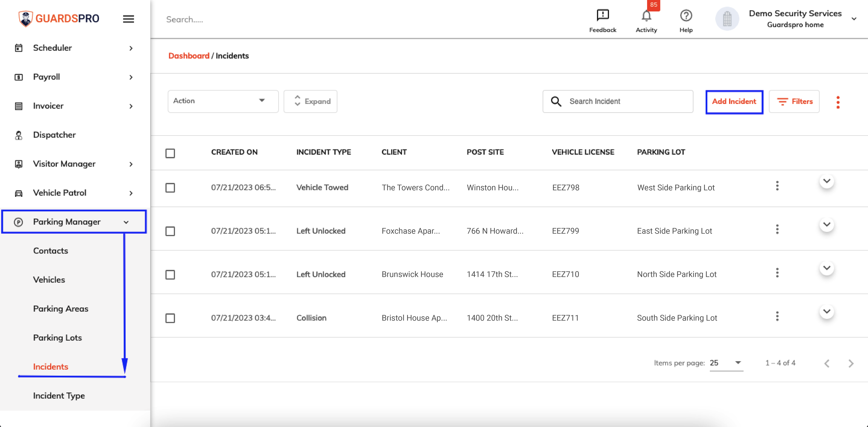This screenshot has width=868, height=427.
Task: Click the Payroll money icon
Action: pos(19,77)
